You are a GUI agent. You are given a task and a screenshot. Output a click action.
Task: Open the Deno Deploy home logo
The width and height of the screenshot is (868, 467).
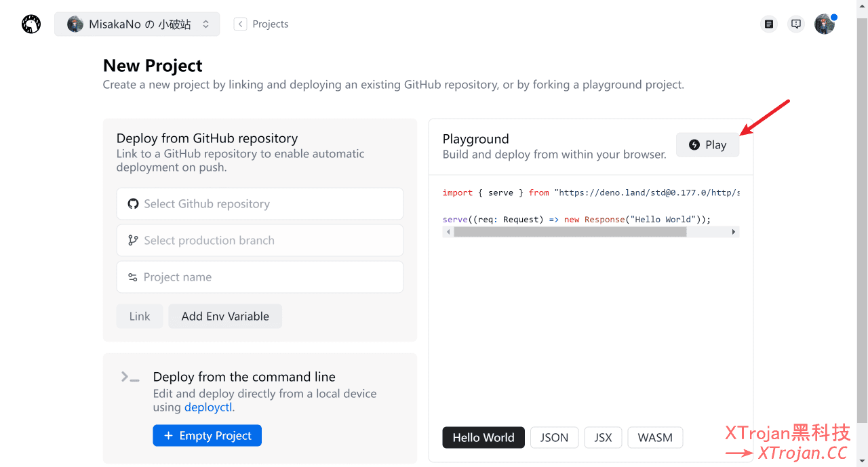click(x=31, y=24)
